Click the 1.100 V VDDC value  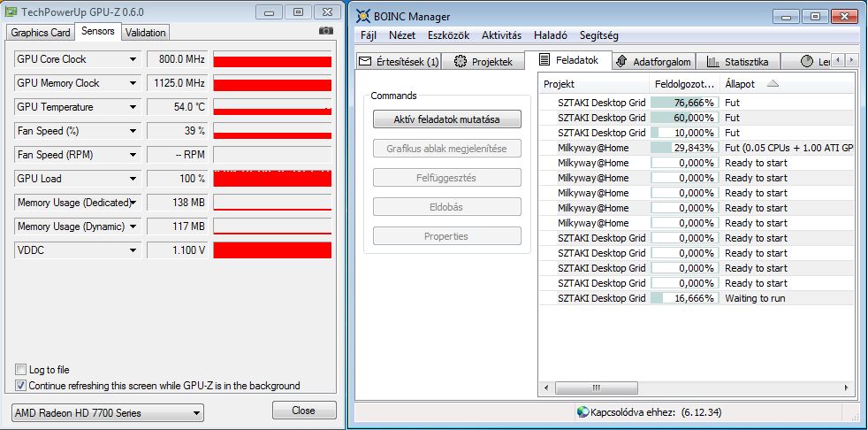point(177,250)
